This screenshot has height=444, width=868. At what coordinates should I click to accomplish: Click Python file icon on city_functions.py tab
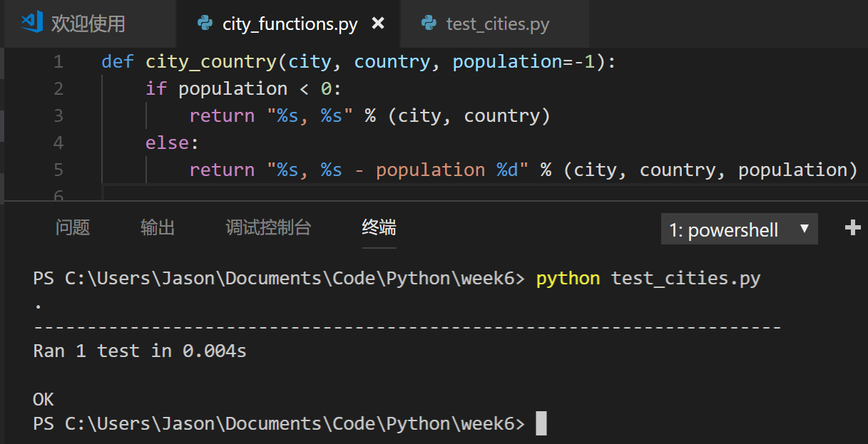(x=205, y=24)
